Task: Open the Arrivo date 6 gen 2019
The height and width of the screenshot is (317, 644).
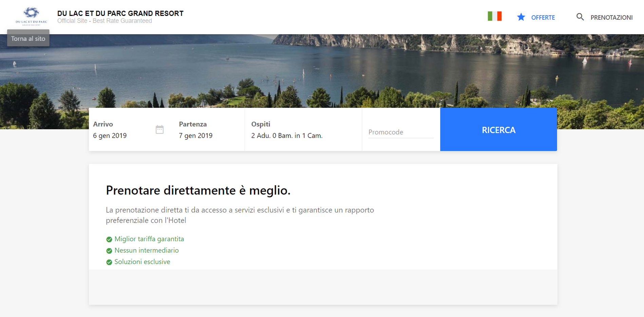Action: [x=110, y=135]
